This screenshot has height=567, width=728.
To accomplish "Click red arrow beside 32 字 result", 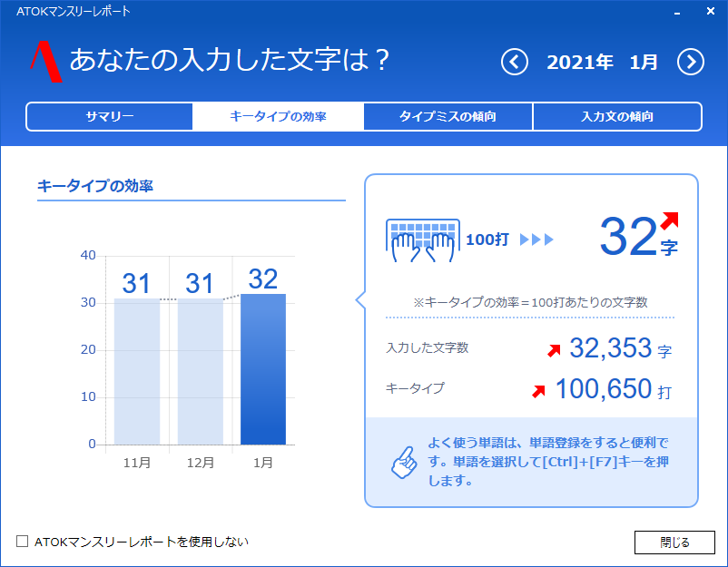I will coord(669,220).
